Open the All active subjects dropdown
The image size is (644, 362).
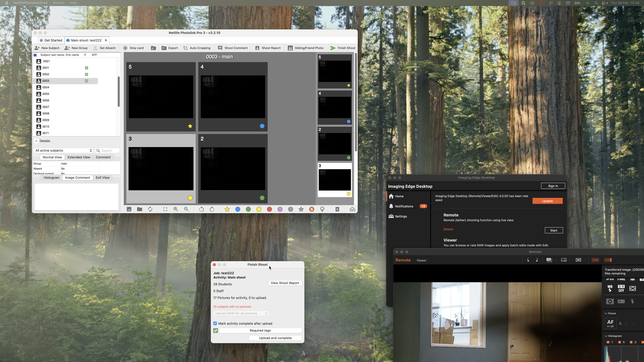point(63,150)
